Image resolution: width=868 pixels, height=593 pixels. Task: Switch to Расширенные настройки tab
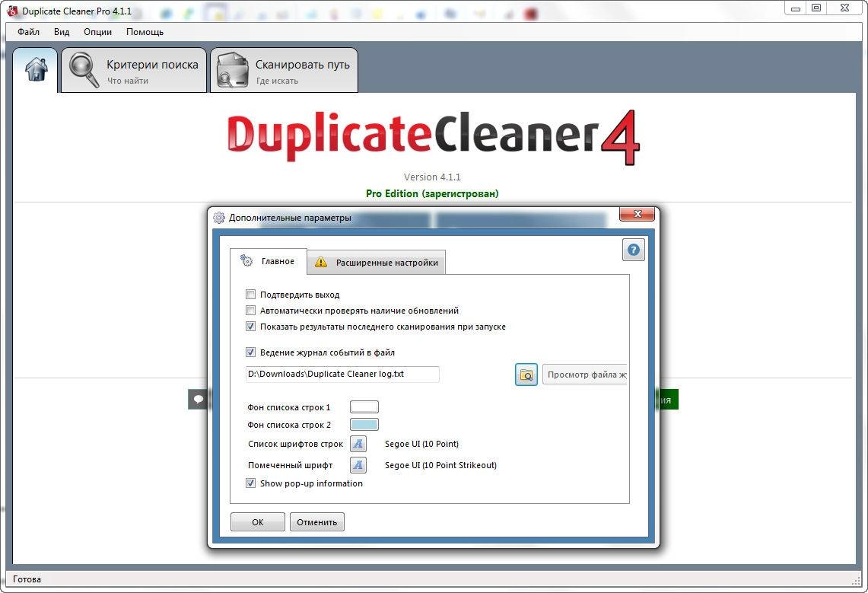point(377,263)
